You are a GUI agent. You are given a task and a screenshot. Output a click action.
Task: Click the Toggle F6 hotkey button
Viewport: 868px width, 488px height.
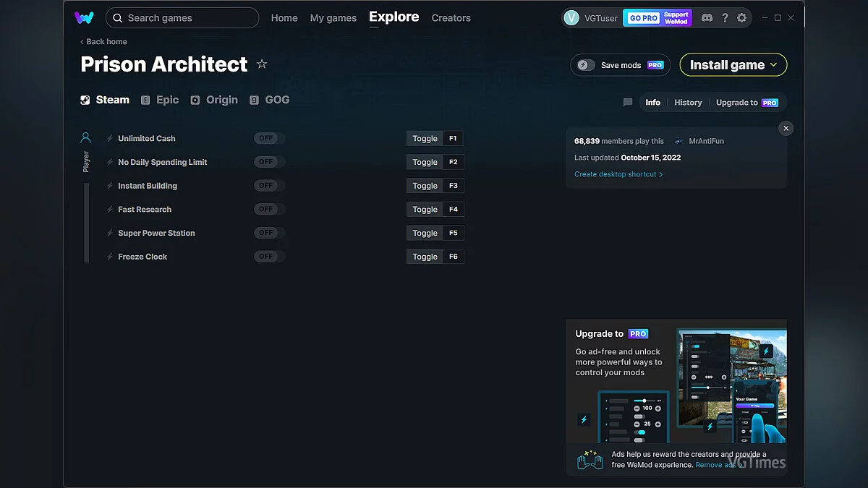click(x=435, y=257)
